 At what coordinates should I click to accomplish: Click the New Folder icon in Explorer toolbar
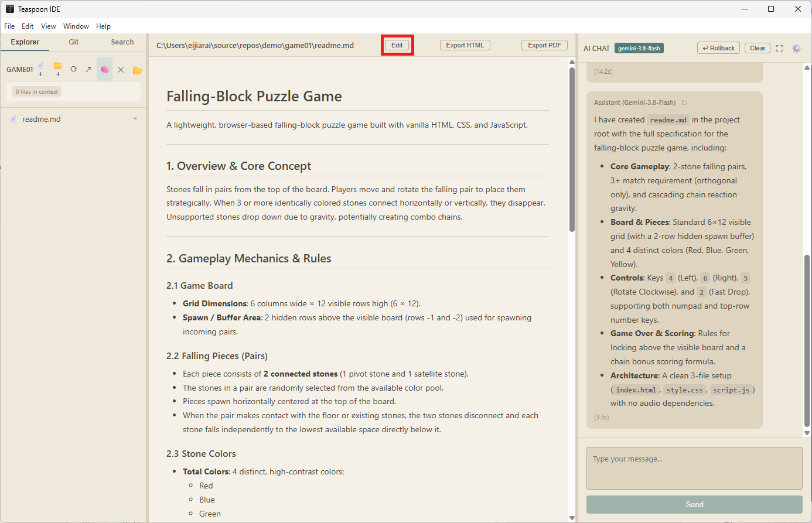(x=57, y=69)
